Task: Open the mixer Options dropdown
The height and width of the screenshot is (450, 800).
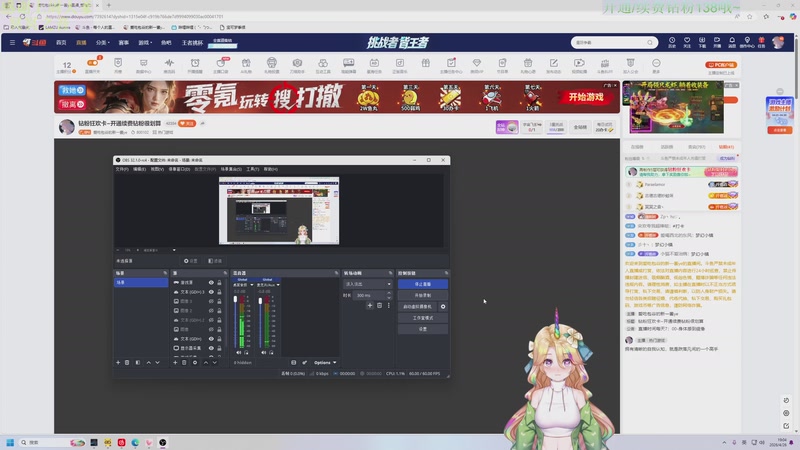Action: [325, 362]
